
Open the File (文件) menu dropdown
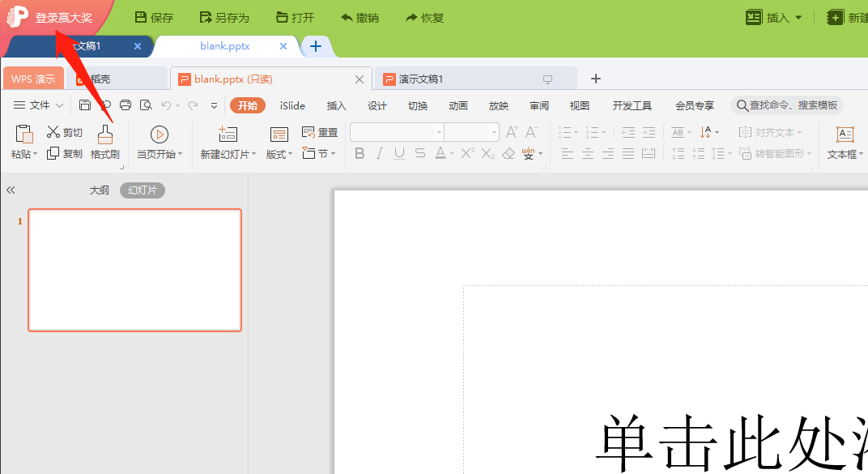coord(59,105)
